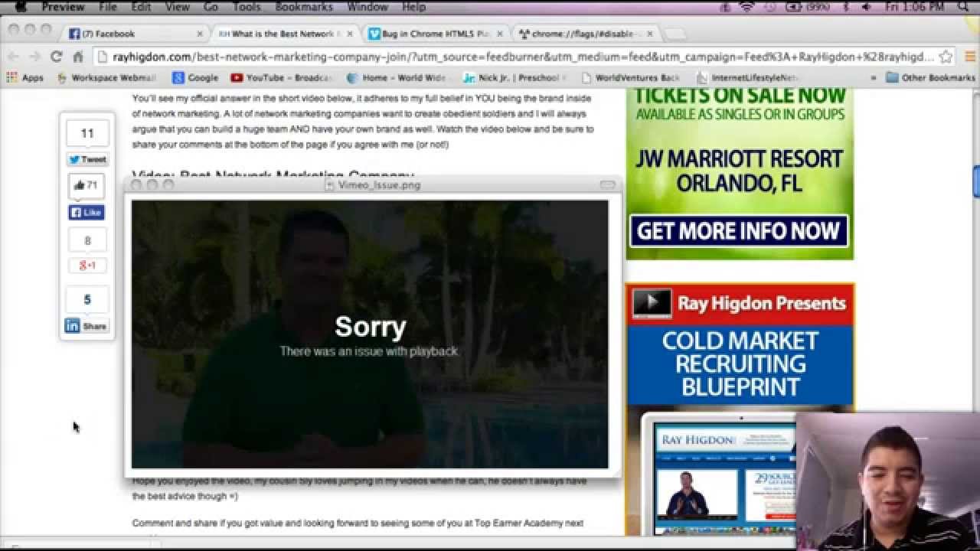Click Cold Market Recruiting Blueprint ad
The image size is (980, 551).
(x=740, y=364)
